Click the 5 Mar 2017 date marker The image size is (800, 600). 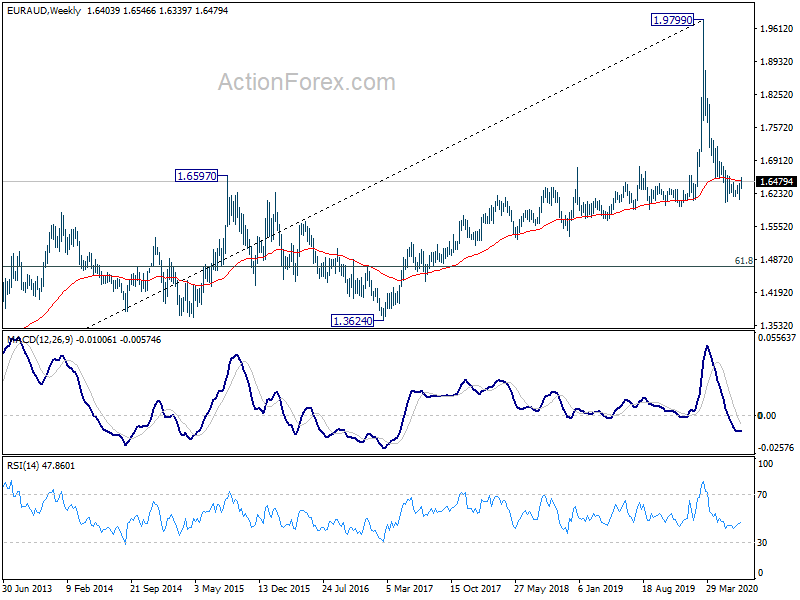point(409,588)
